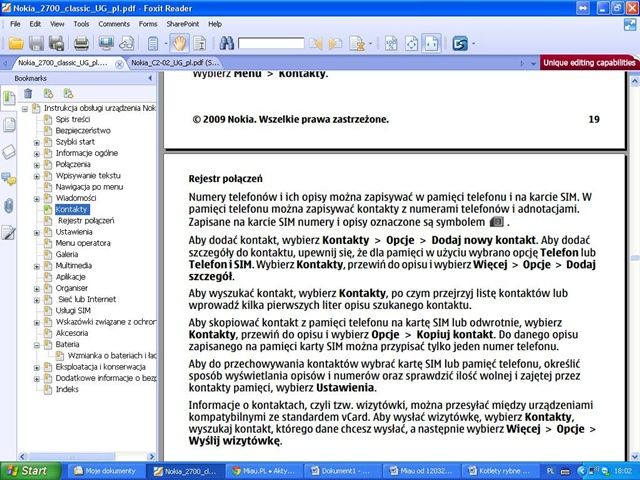This screenshot has width=640, height=480.
Task: Collapse the Bookmarks panel with the arrow
Action: point(150,78)
